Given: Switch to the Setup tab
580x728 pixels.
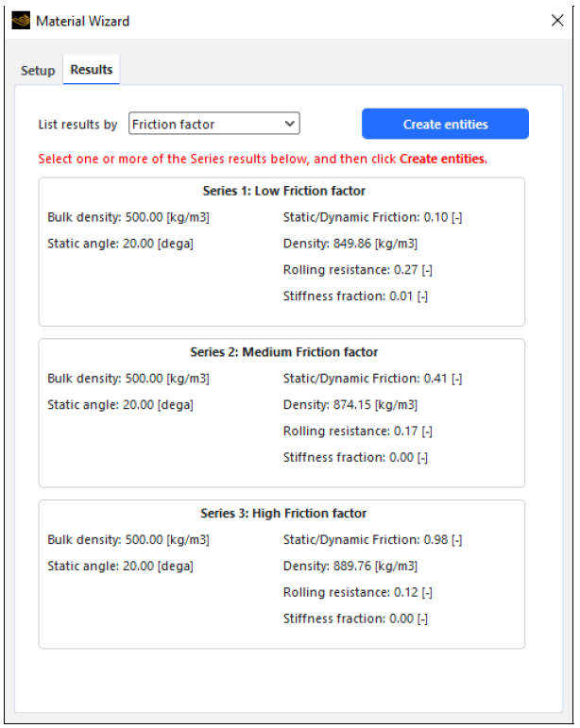Looking at the screenshot, I should point(38,71).
